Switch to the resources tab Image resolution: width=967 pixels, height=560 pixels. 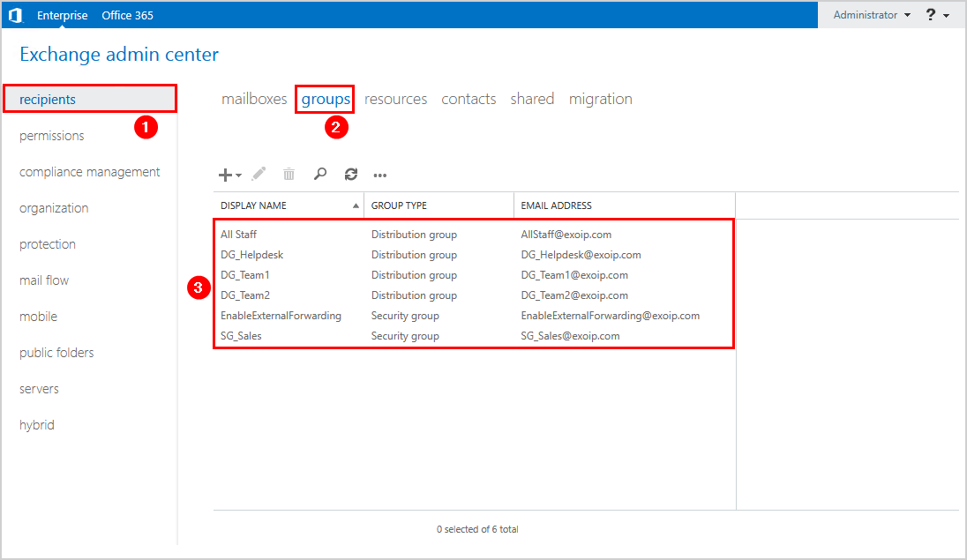click(395, 99)
